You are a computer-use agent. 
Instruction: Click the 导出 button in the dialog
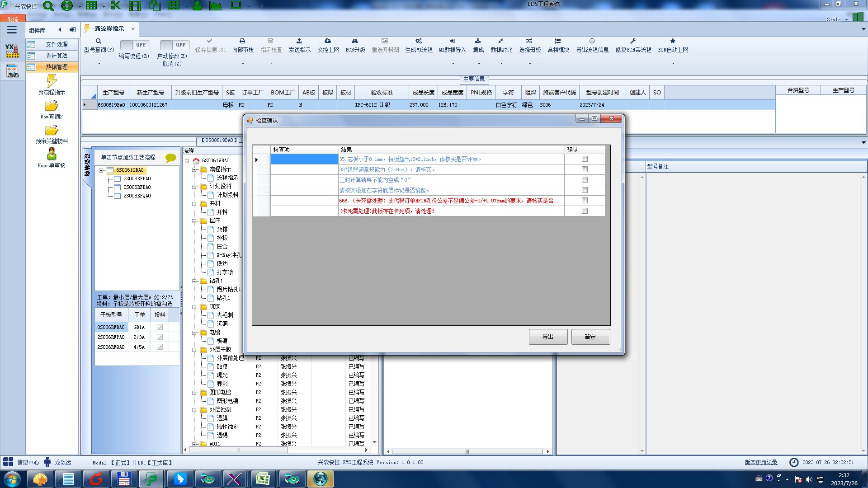[x=548, y=337]
